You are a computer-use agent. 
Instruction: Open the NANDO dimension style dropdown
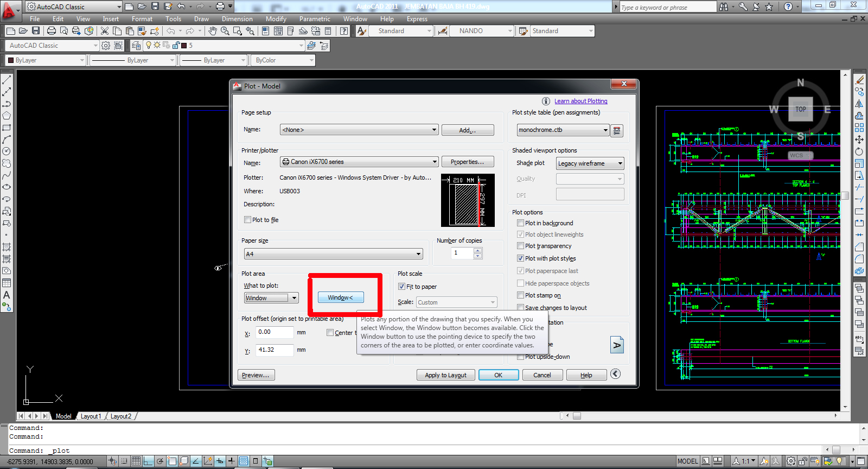[482, 31]
